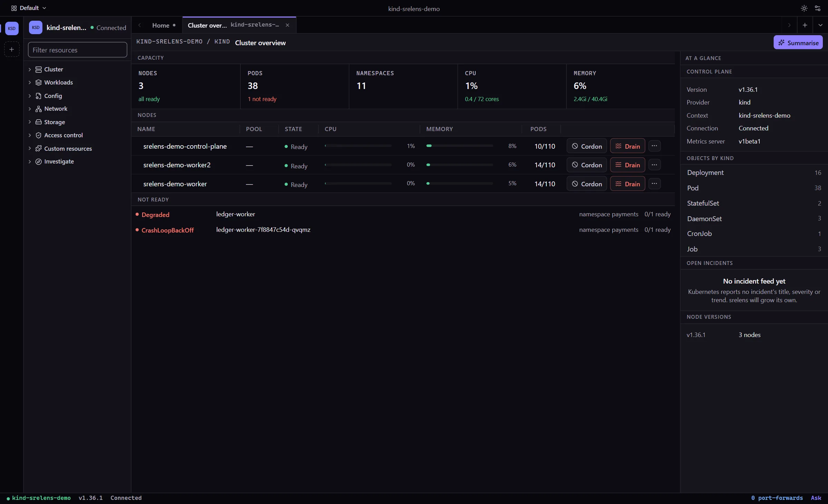
Task: Click Cluster server icon in sidebar
Action: [39, 69]
